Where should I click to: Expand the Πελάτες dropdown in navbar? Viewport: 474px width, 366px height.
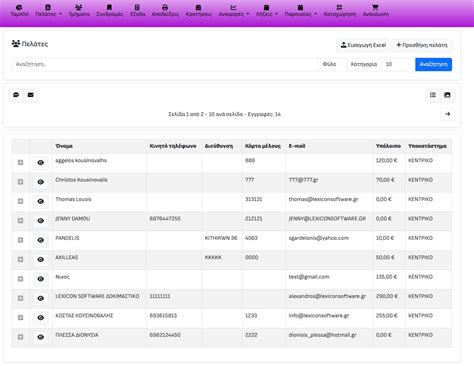(48, 11)
